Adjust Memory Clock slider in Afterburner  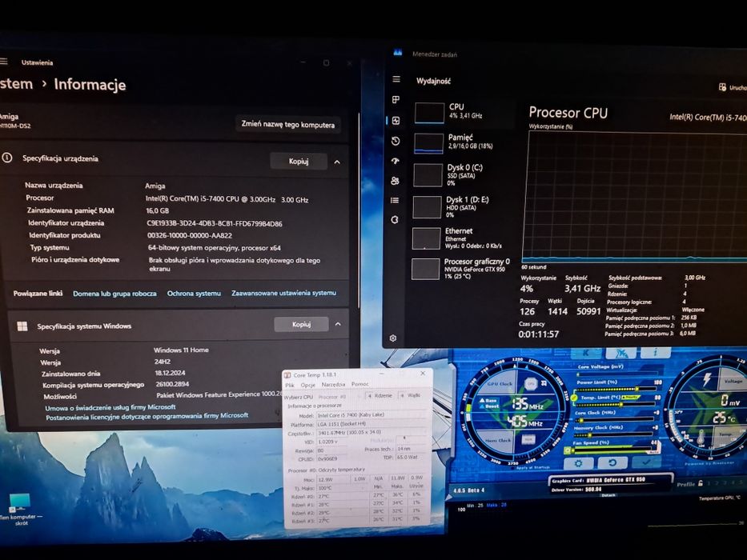pyautogui.click(x=615, y=434)
